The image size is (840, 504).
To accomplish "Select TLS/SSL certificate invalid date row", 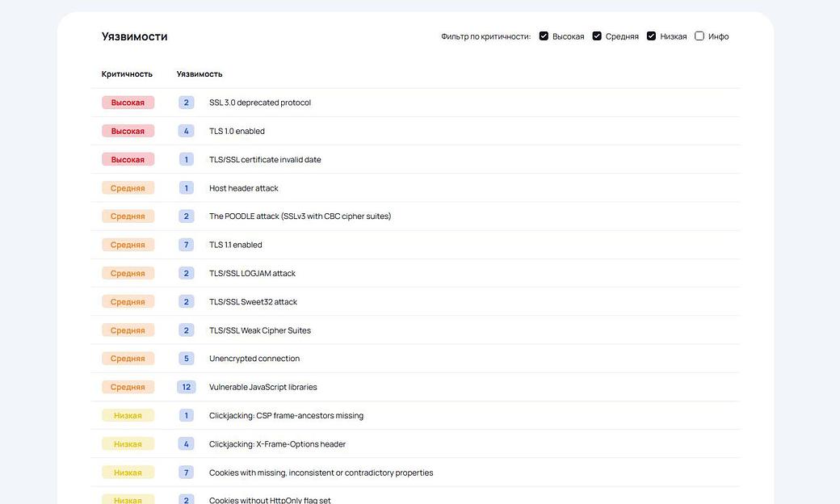I will tap(265, 160).
